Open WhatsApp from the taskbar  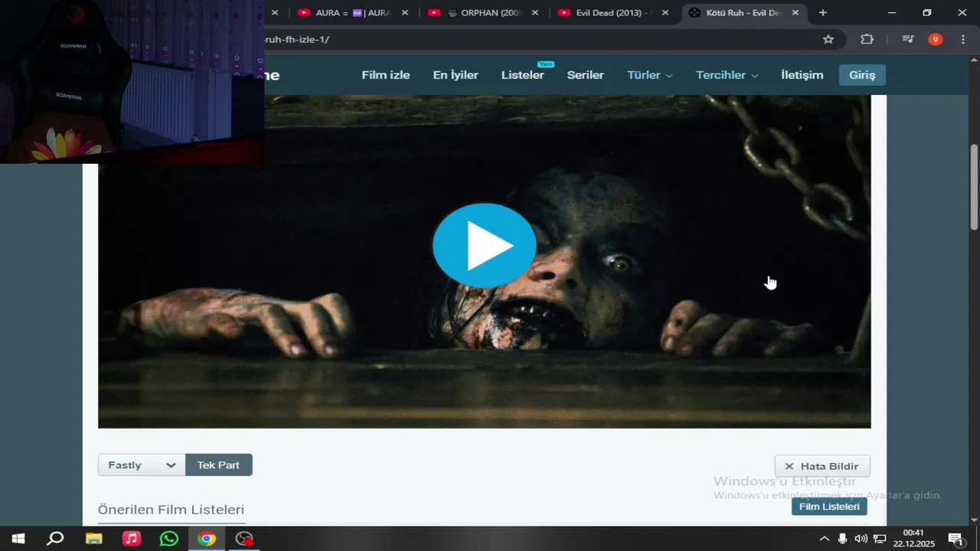168,539
